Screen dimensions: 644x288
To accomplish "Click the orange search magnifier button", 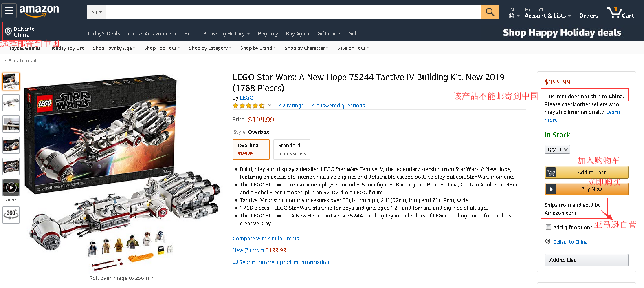I will coord(490,12).
